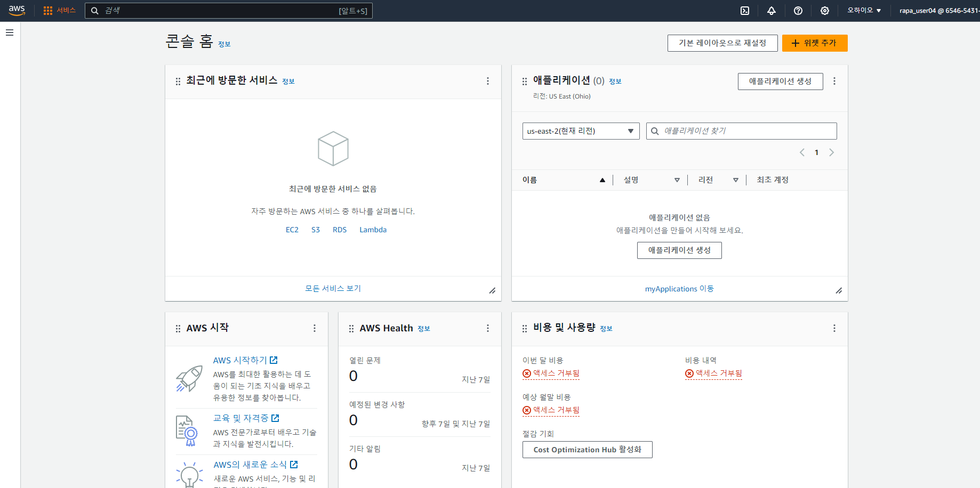This screenshot has width=980, height=488.
Task: Click 정보 link in Cost and Usage widget
Action: [606, 329]
